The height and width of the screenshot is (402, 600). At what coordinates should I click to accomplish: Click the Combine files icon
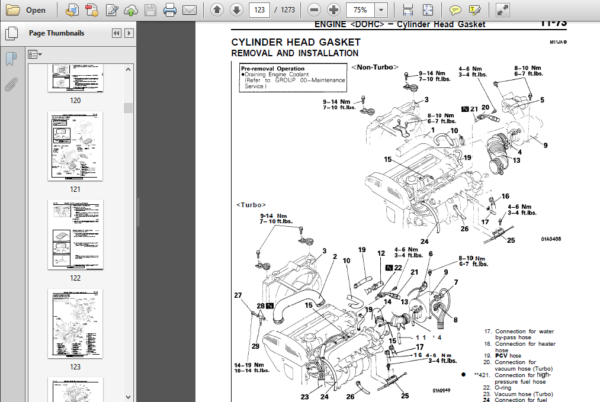[x=91, y=10]
